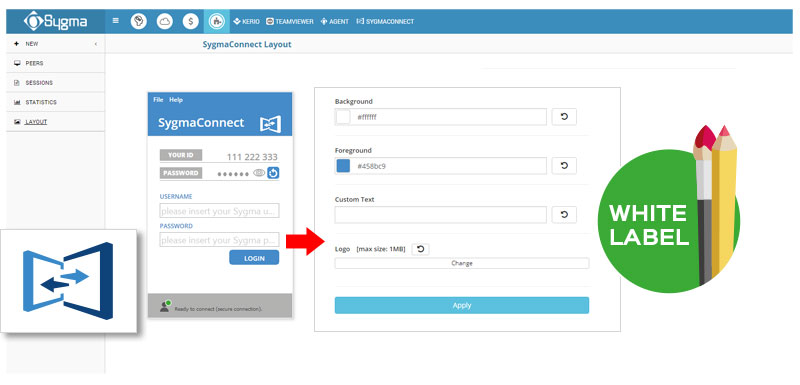The height and width of the screenshot is (385, 800).
Task: Go to SESSIONS in the sidebar
Action: pyautogui.click(x=39, y=83)
